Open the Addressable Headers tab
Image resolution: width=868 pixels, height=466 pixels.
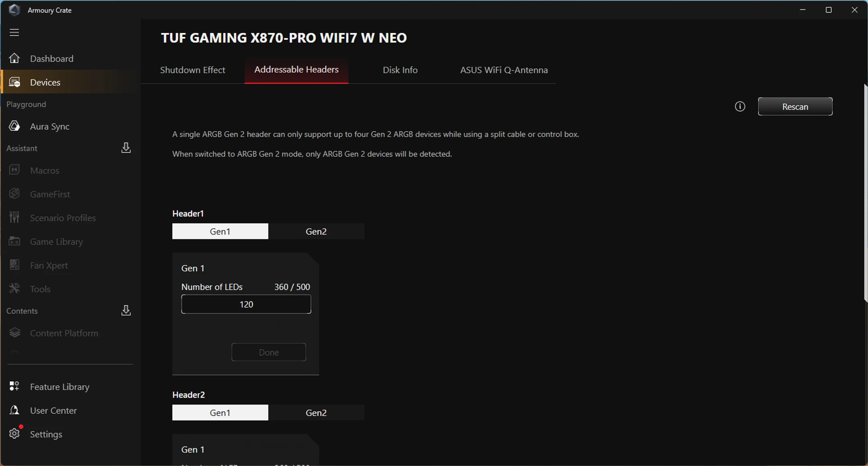[x=297, y=70]
